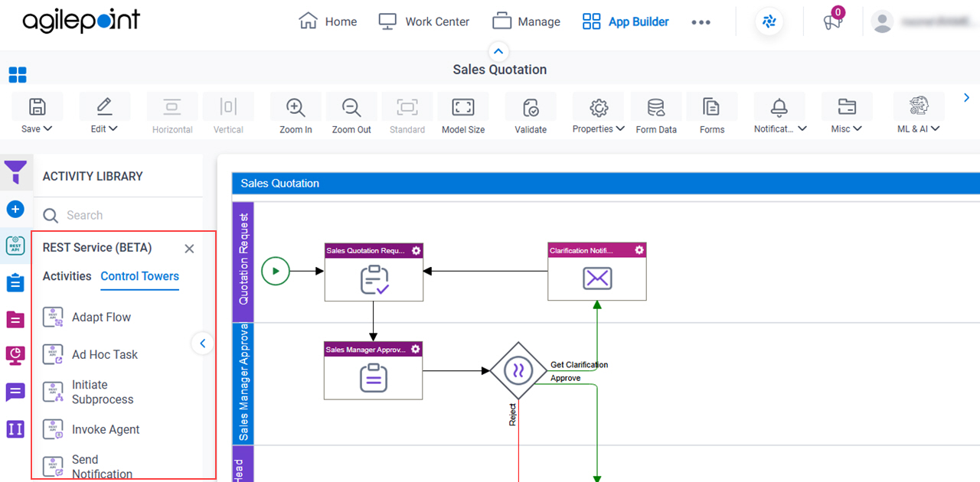Click the Approve connector label

point(566,378)
